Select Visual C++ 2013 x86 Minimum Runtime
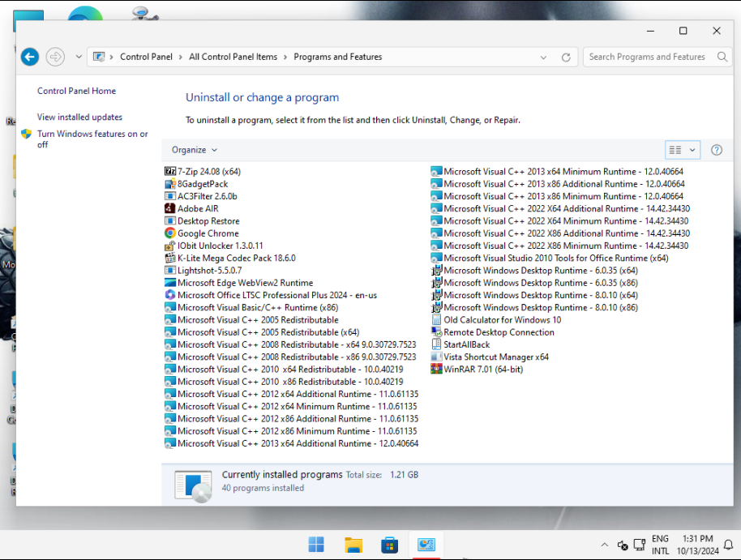 coord(557,196)
